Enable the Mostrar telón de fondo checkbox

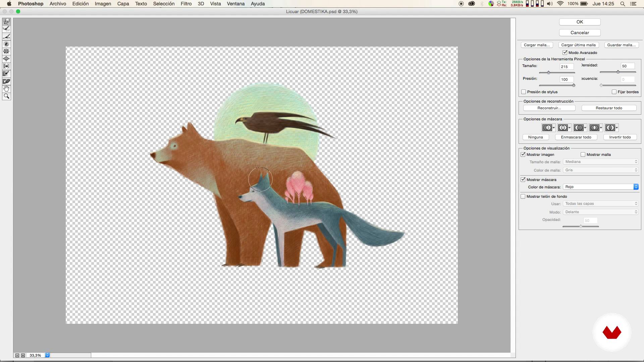(523, 196)
